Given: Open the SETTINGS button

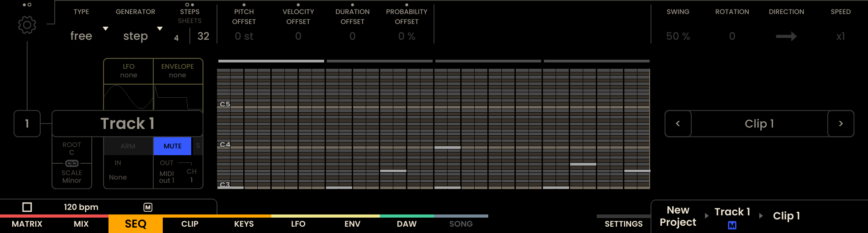Looking at the screenshot, I should [x=623, y=224].
